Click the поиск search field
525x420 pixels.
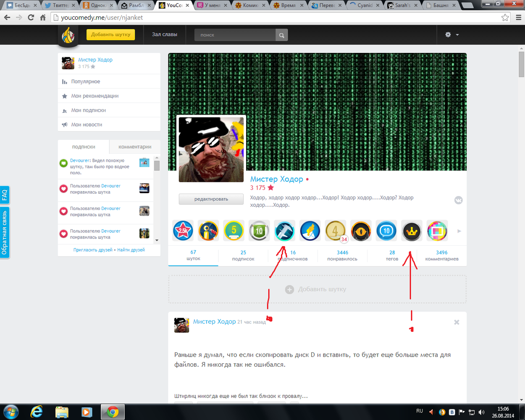(x=235, y=35)
